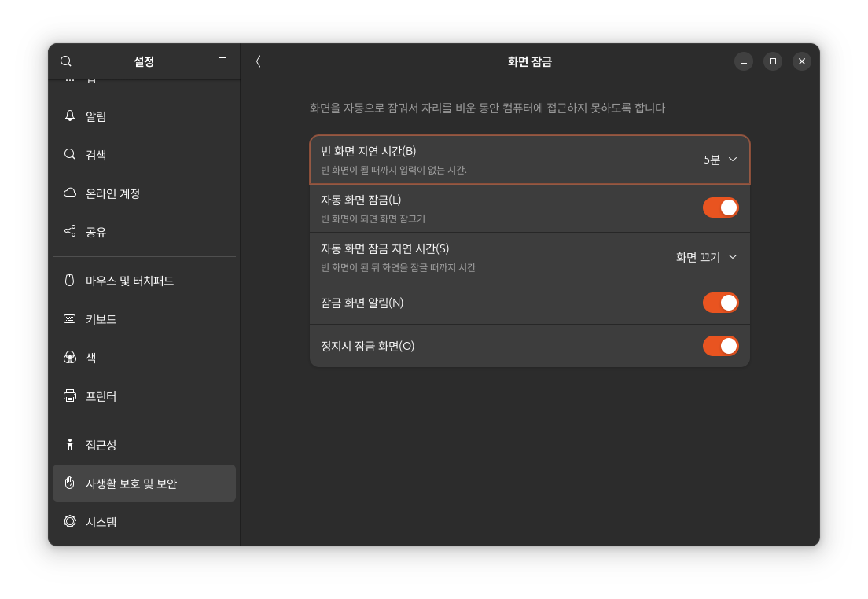
Task: Toggle the 자동 화면 잠금(L) switch
Action: pyautogui.click(x=720, y=208)
